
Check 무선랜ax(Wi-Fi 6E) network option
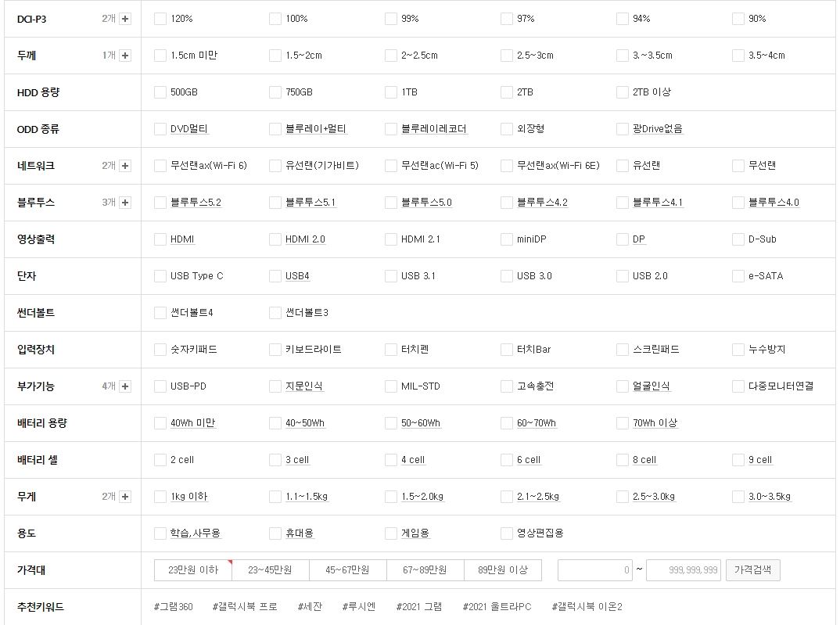point(507,166)
